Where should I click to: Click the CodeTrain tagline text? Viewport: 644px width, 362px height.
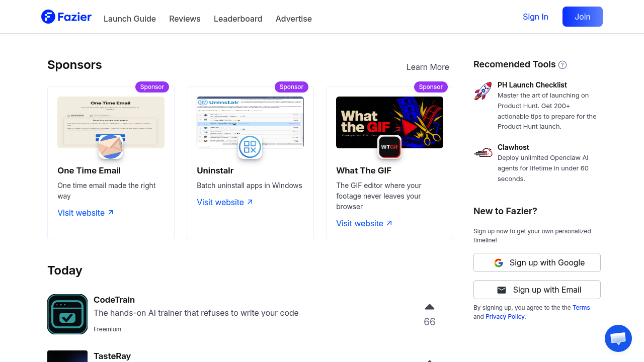point(196,313)
